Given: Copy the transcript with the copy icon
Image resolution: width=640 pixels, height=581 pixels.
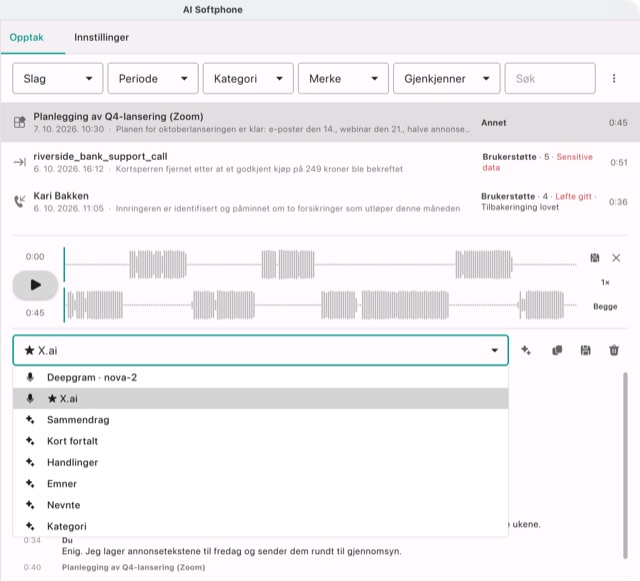Looking at the screenshot, I should pos(557,350).
